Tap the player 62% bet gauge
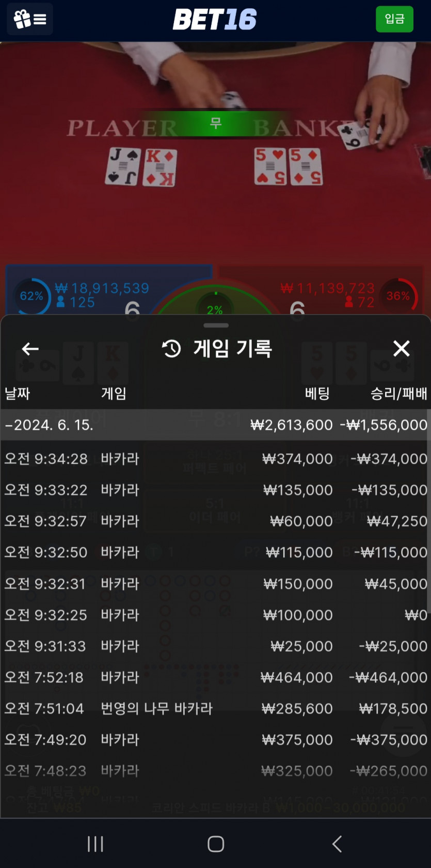 pyautogui.click(x=31, y=296)
